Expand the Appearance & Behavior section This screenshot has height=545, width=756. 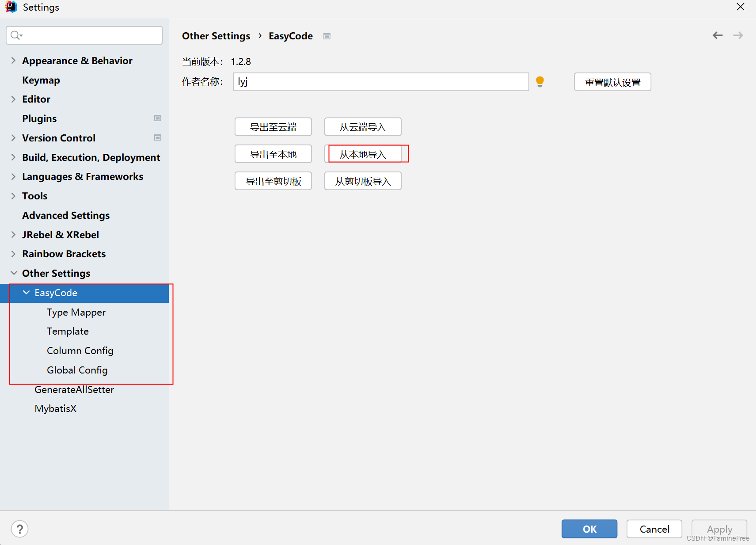pos(14,60)
